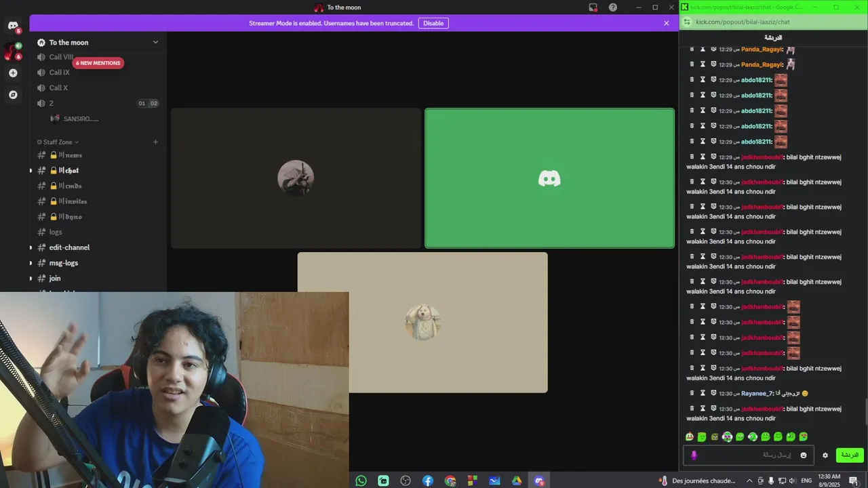Ban Rayanee_7 using the shield icon
Image resolution: width=868 pixels, height=488 pixels.
click(x=713, y=393)
